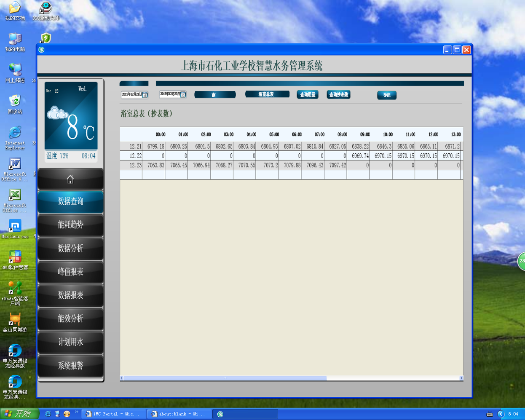This screenshot has height=420, width=525.
Task: Open the 能耗趋势 sidebar menu item
Action: [x=70, y=225]
